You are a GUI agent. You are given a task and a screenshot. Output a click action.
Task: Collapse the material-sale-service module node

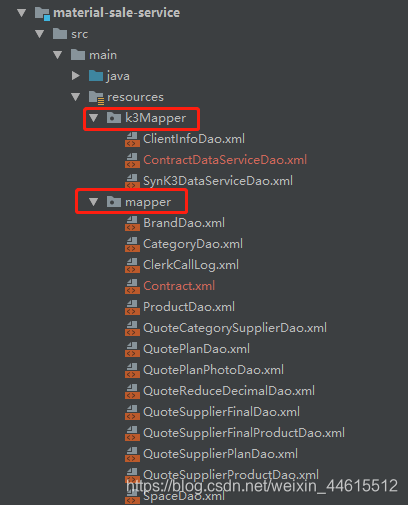[x=22, y=13]
